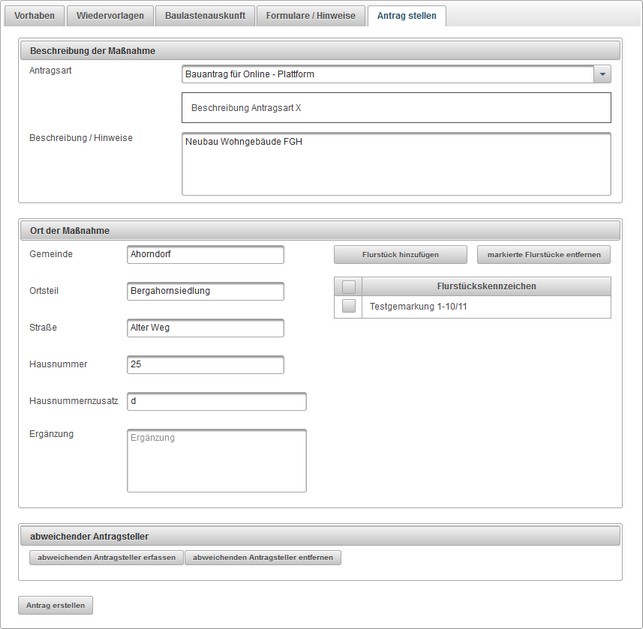Screen dimensions: 643x629
Task: Click abweichenden Antragsteller erfassen
Action: tap(106, 557)
